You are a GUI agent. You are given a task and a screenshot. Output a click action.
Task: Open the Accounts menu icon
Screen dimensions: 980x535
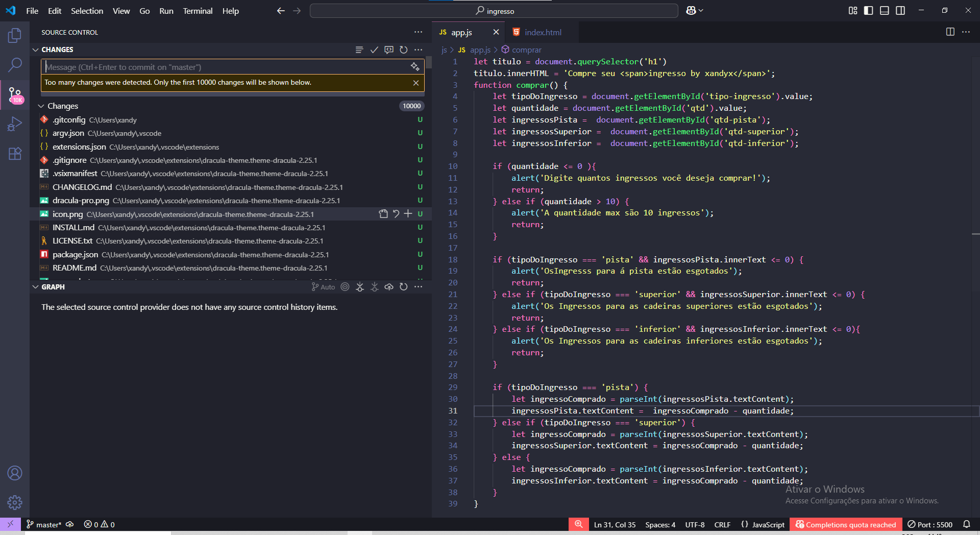coord(15,473)
